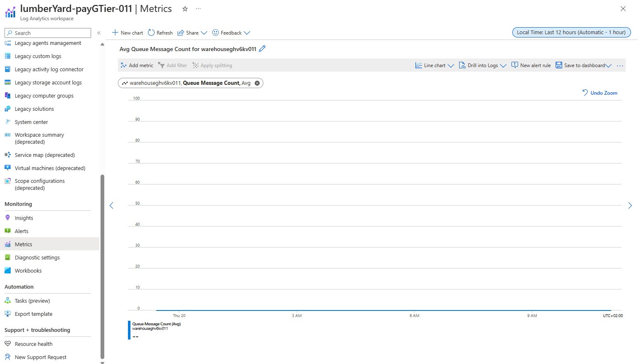638x364 pixels.
Task: Click the Legacy computer groups icon
Action: tap(7, 96)
